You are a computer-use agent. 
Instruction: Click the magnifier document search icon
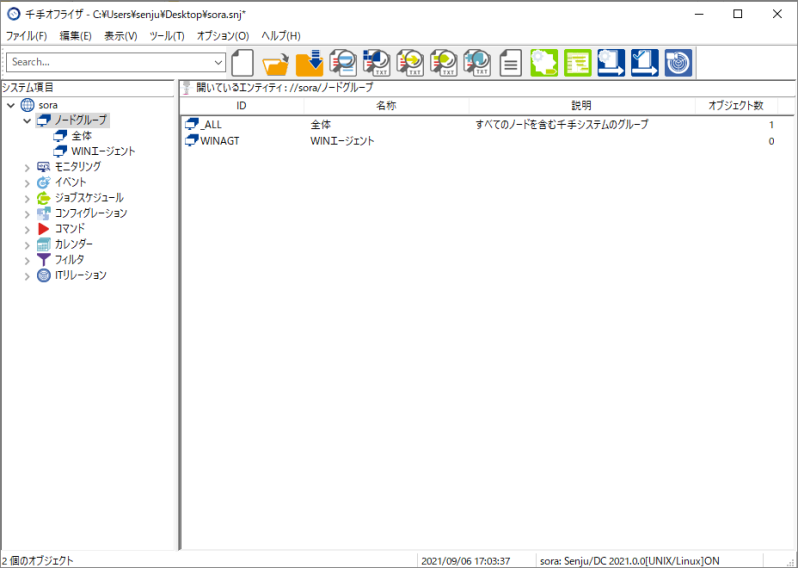pos(343,63)
